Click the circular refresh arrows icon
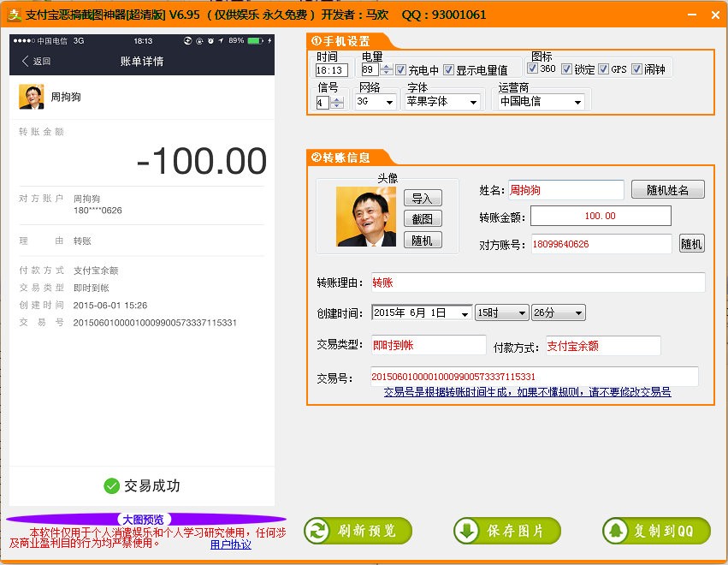The height and width of the screenshot is (565, 728). (x=318, y=531)
